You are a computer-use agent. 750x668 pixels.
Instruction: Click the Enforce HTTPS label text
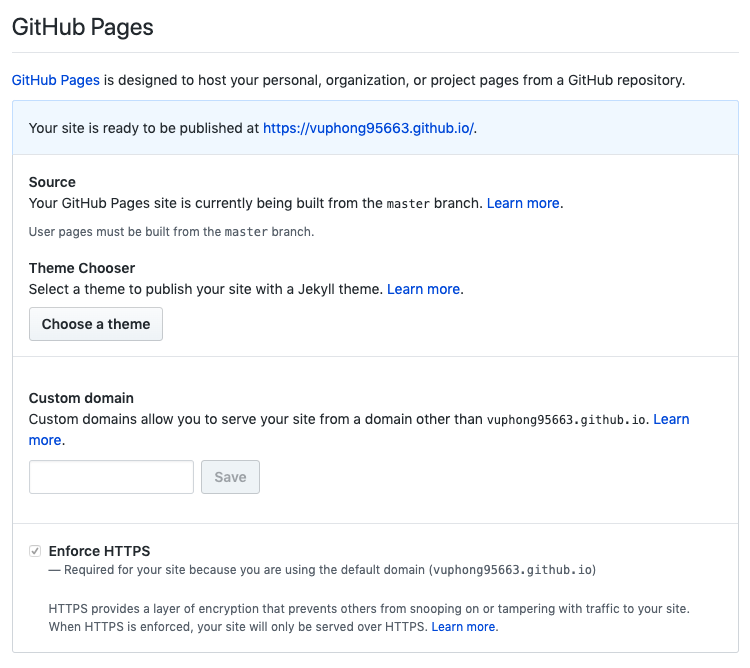point(99,551)
